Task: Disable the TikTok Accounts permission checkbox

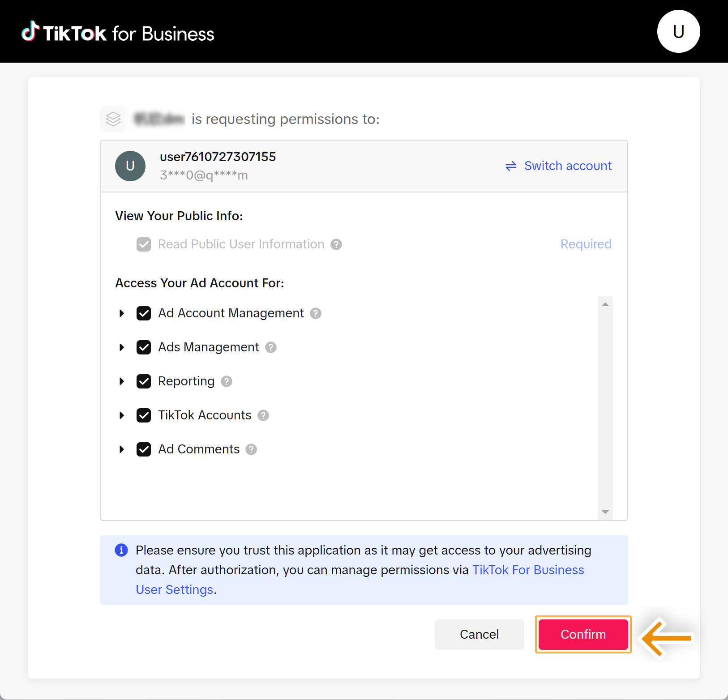Action: pyautogui.click(x=144, y=415)
